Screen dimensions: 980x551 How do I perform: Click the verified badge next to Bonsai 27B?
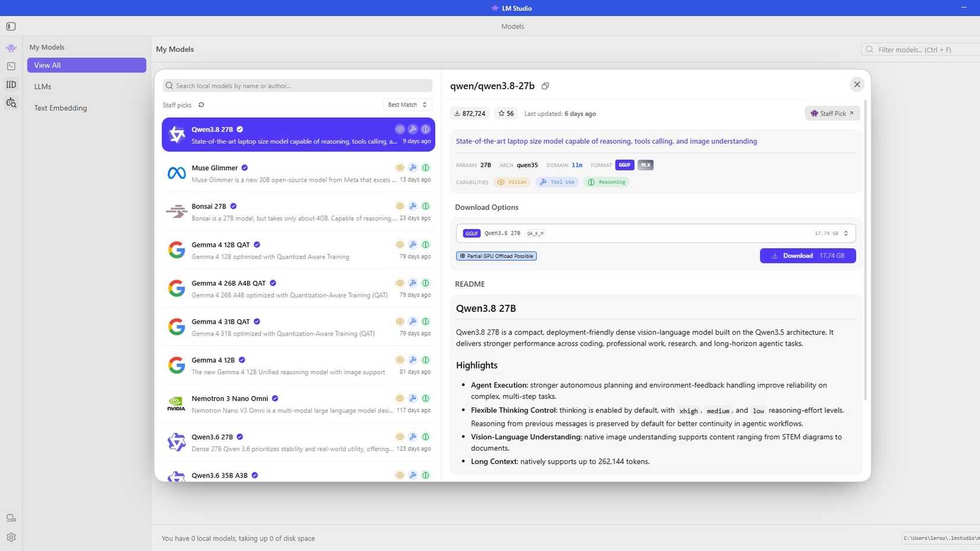[x=233, y=207]
